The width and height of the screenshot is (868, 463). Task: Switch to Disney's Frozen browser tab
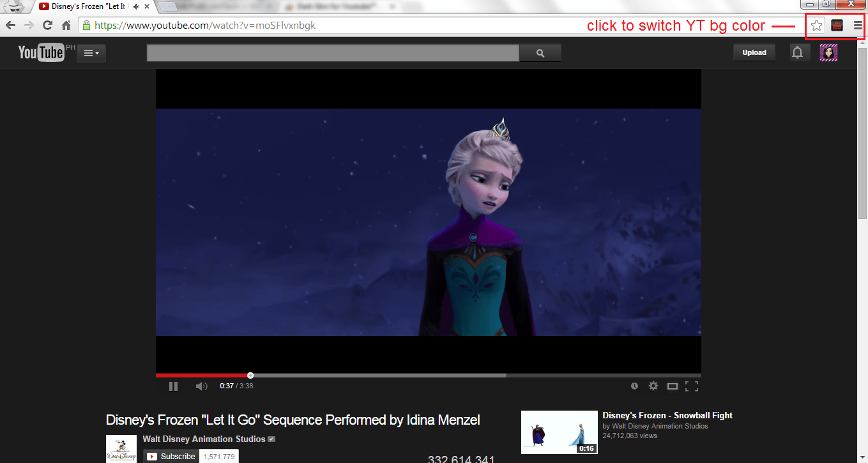coord(89,7)
